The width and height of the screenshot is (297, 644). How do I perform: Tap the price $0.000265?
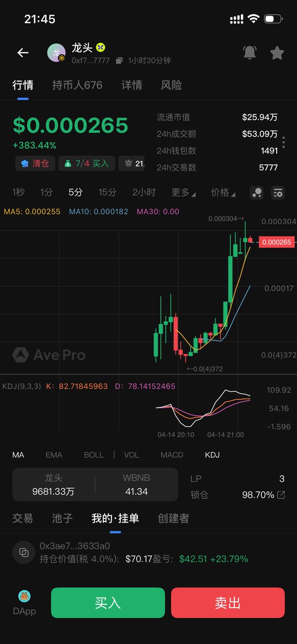[70, 126]
